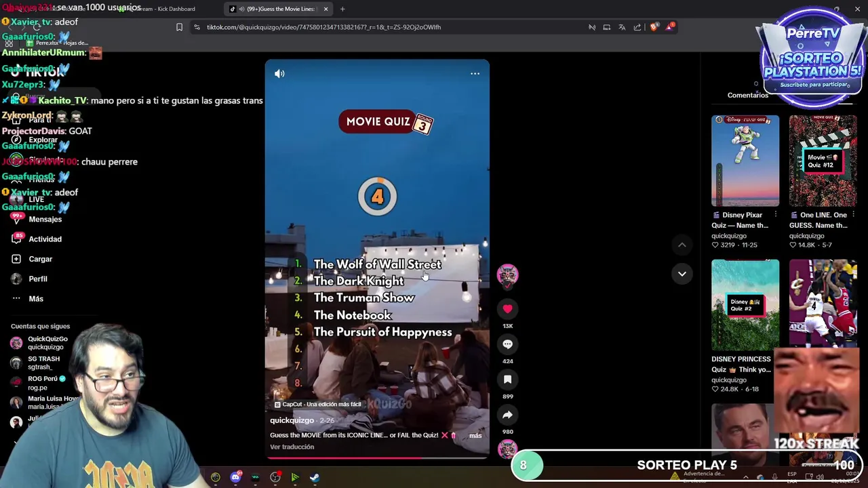Open a new browser tab
The height and width of the screenshot is (488, 868).
(342, 9)
